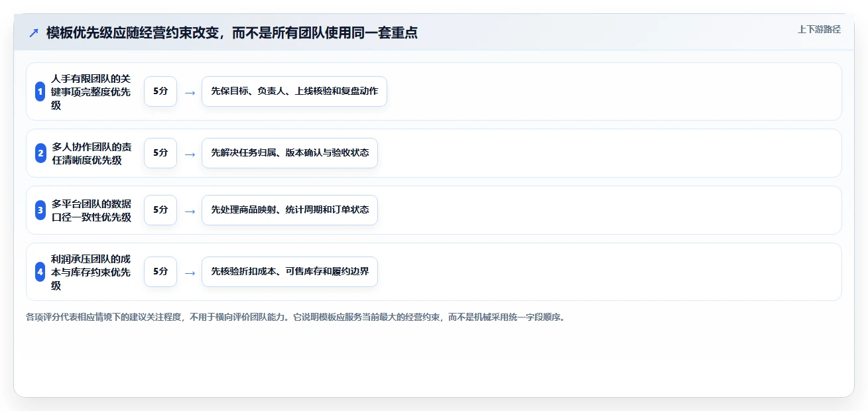Click the arrow in the 人手有限团队 row
868x411 pixels.
click(x=190, y=93)
